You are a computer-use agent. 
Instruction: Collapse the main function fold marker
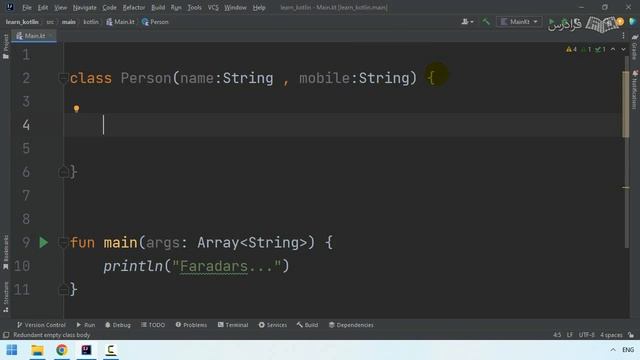(63, 242)
